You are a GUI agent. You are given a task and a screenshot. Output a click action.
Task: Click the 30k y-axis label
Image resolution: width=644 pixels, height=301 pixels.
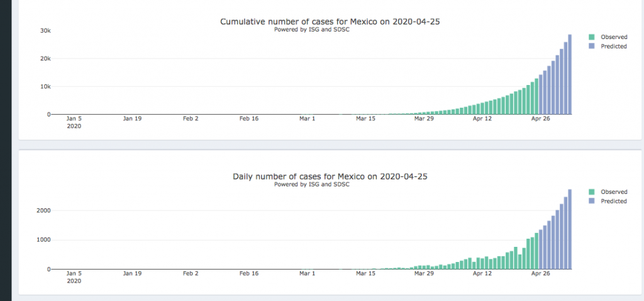click(x=45, y=31)
